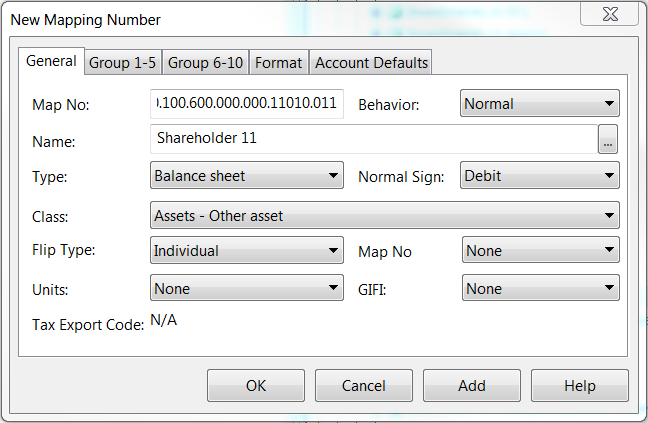Click the ellipsis button beside Name field

pyautogui.click(x=608, y=141)
